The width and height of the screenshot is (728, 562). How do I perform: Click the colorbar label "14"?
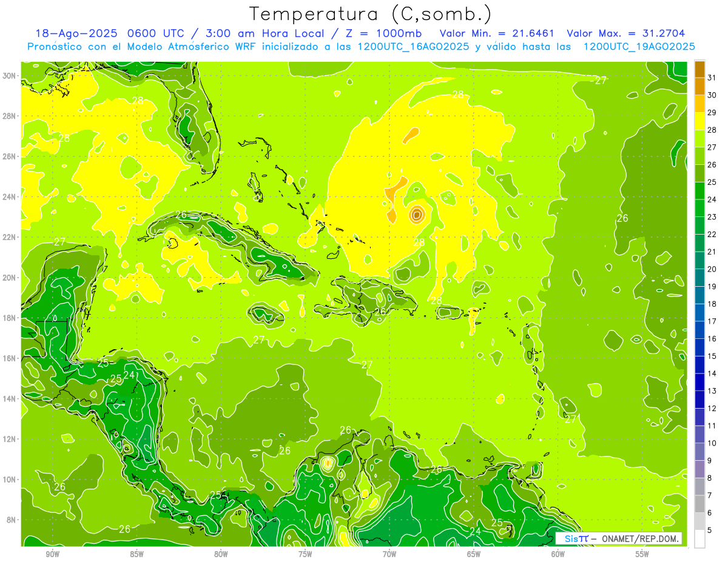tap(712, 373)
